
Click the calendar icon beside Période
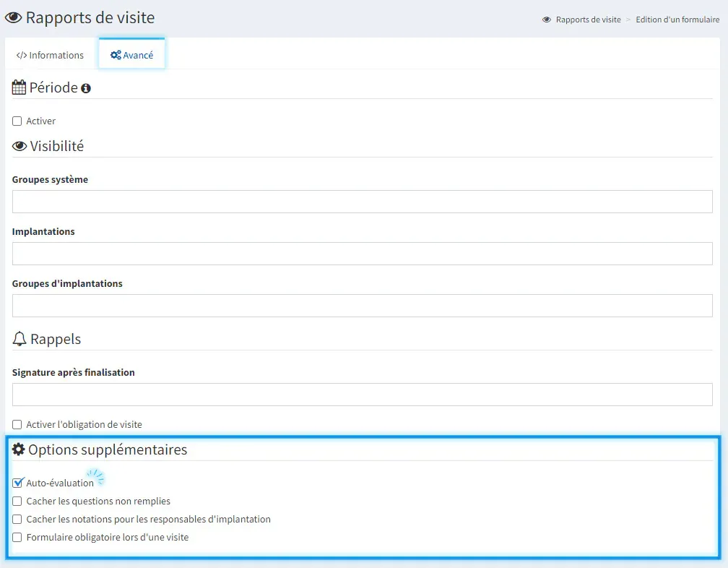point(19,87)
